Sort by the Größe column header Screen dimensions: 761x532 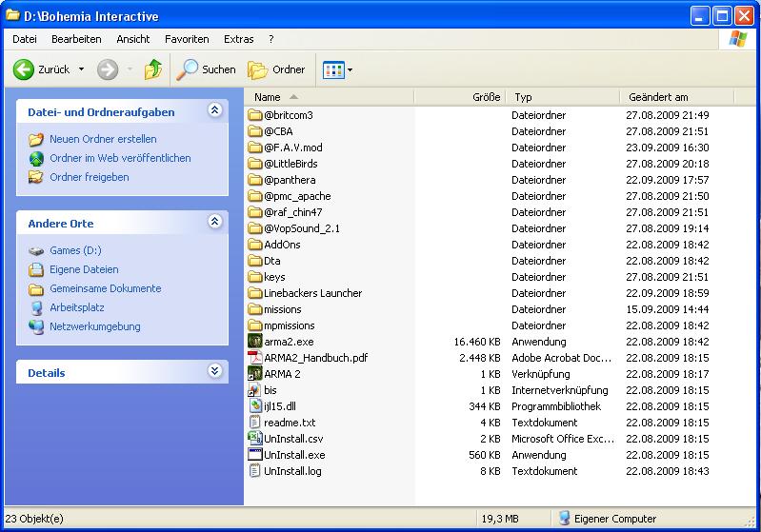[x=460, y=97]
